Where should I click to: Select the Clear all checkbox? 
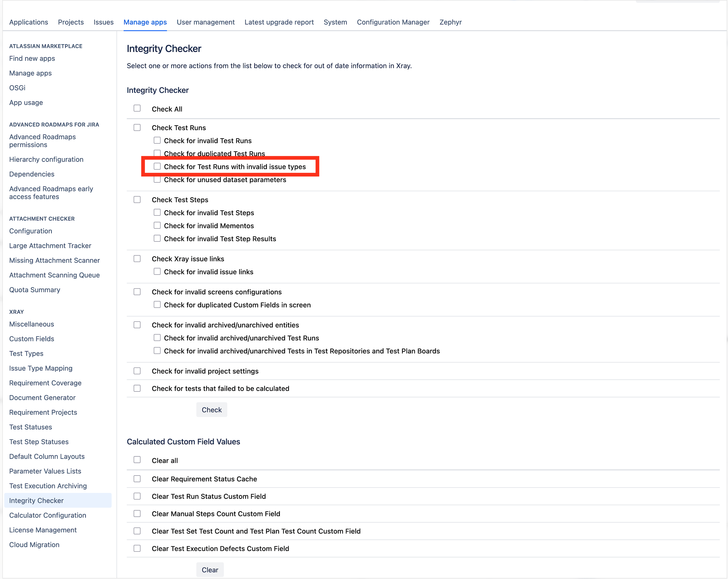[137, 460]
